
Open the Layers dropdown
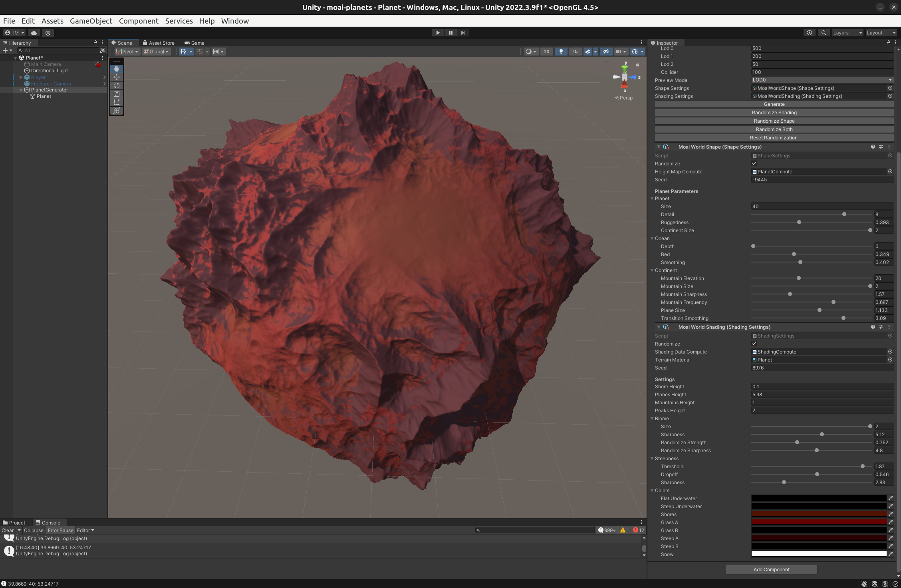click(x=847, y=33)
